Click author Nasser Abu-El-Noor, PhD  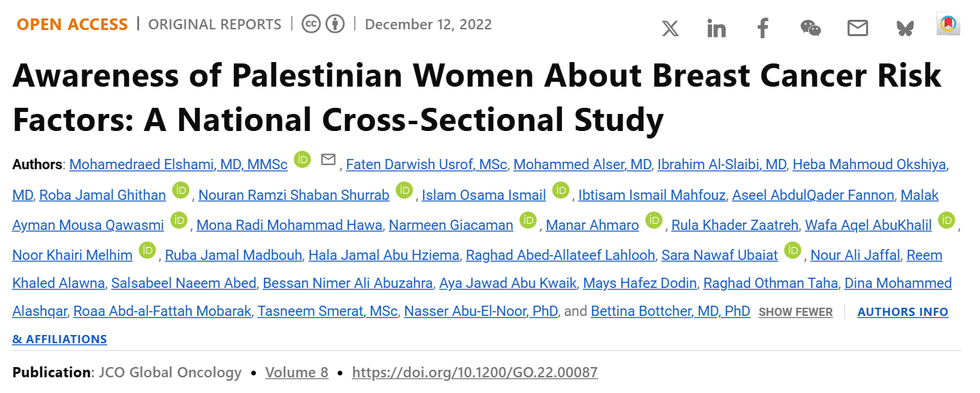481,311
